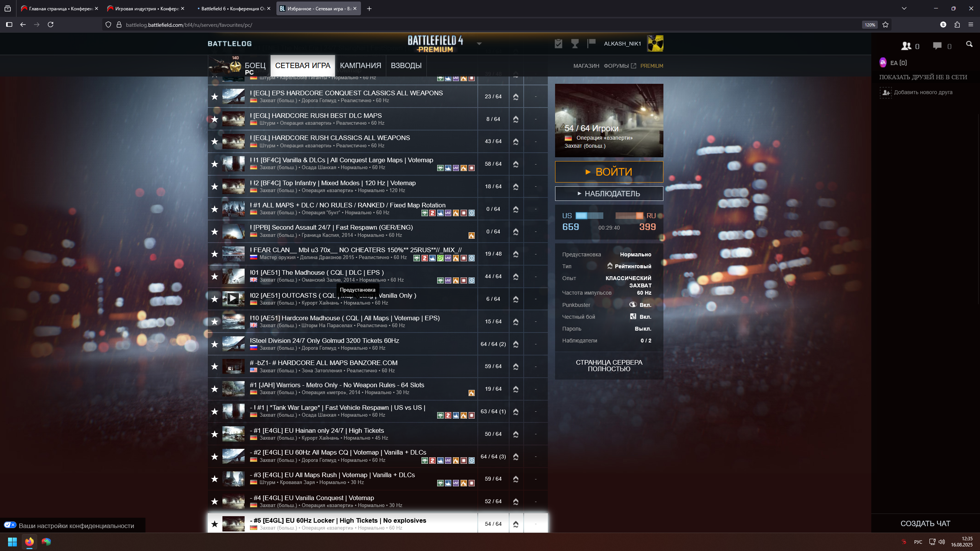Open the Firefox application menu
The image size is (980, 551).
pyautogui.click(x=971, y=24)
